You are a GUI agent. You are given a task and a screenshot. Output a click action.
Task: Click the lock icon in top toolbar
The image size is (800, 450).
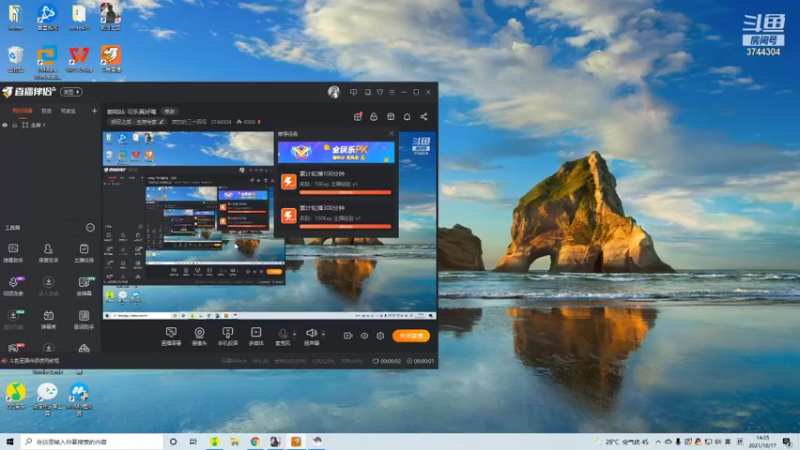tap(374, 117)
